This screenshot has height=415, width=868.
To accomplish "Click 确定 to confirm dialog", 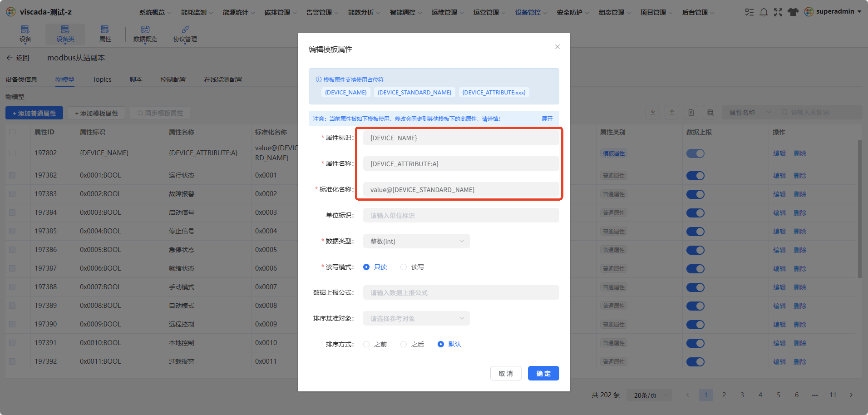I will [x=543, y=373].
